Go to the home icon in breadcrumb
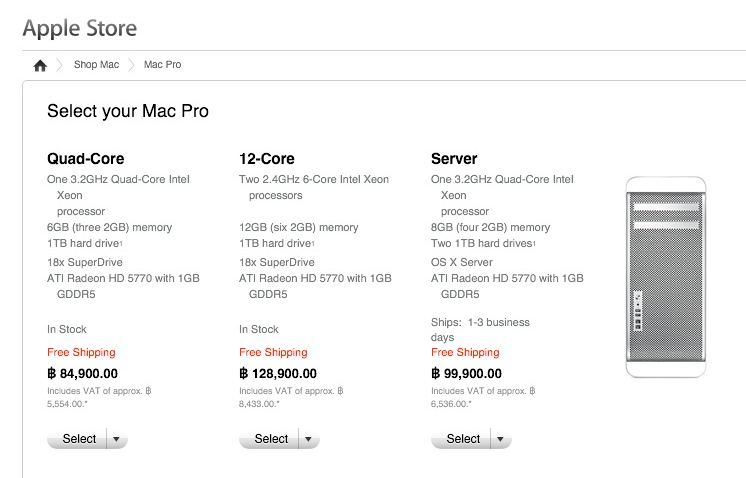Image resolution: width=746 pixels, height=478 pixels. [40, 65]
